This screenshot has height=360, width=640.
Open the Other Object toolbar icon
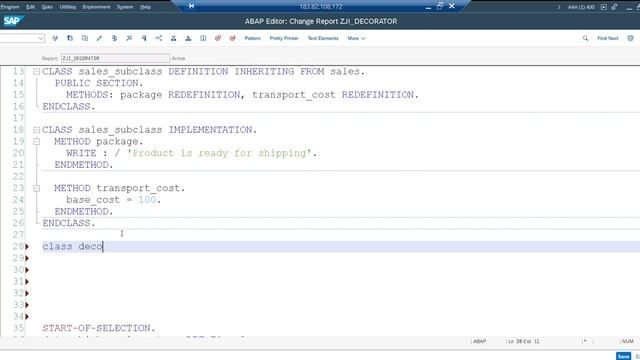coord(84,38)
